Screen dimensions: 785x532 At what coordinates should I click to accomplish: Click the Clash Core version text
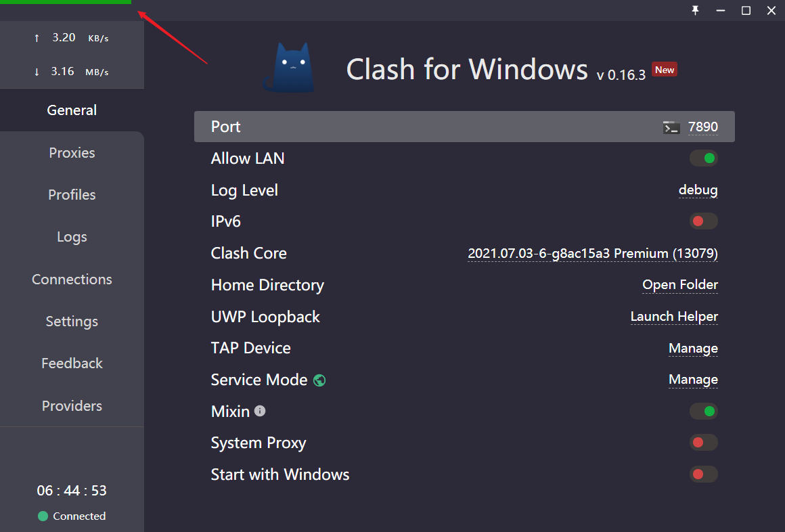point(593,253)
